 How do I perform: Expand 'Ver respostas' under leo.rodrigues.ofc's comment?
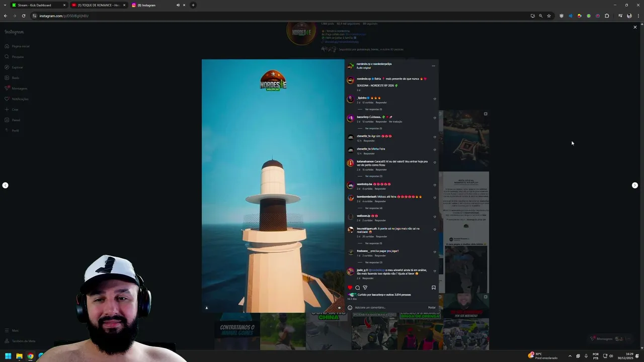[x=373, y=243]
